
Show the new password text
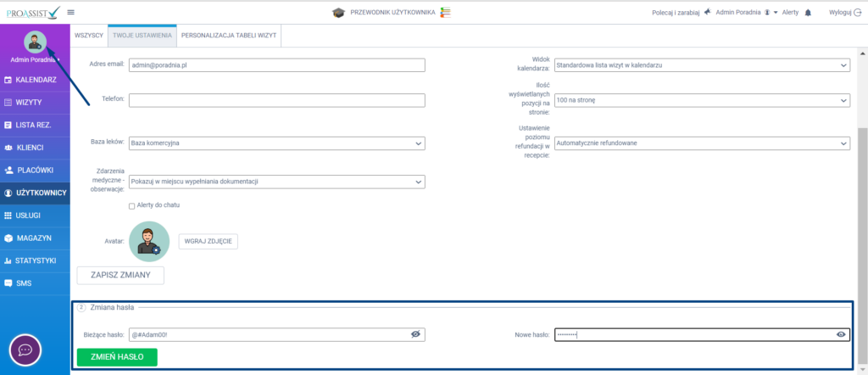[x=841, y=334]
